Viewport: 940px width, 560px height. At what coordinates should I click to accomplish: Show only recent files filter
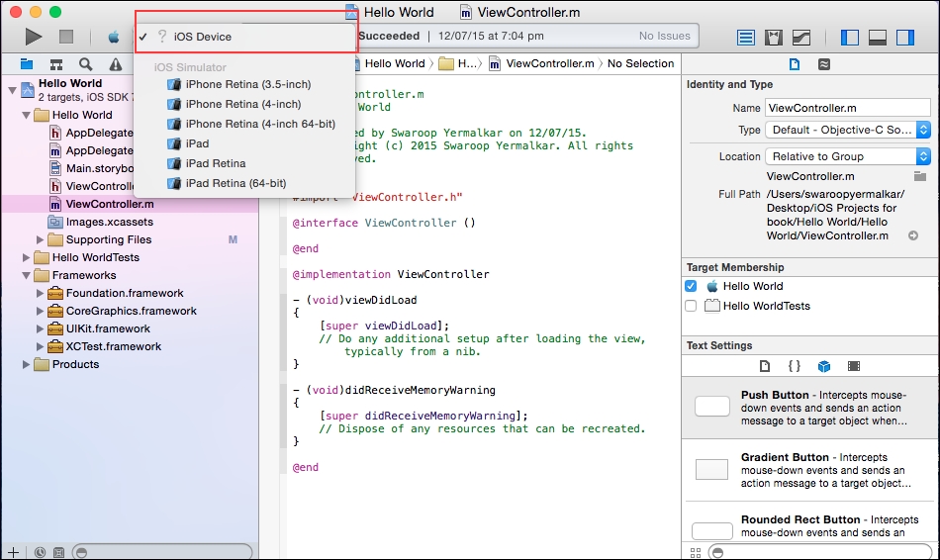(40, 552)
